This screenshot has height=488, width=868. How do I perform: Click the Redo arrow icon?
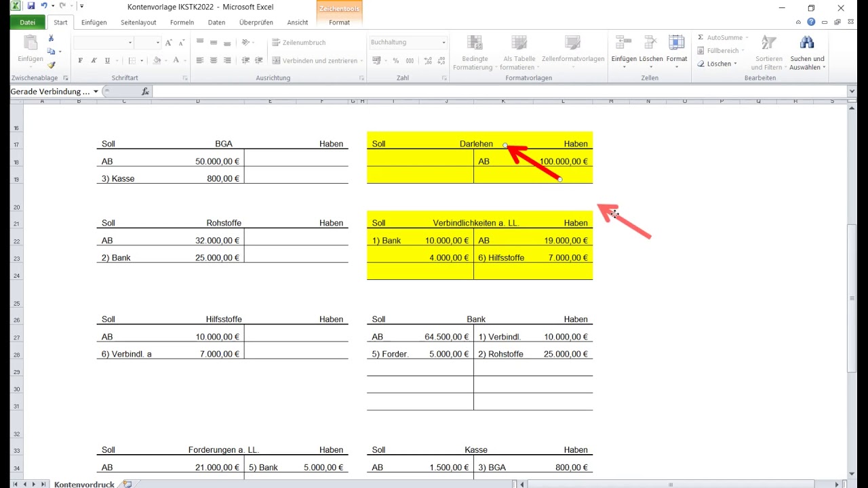pyautogui.click(x=62, y=6)
